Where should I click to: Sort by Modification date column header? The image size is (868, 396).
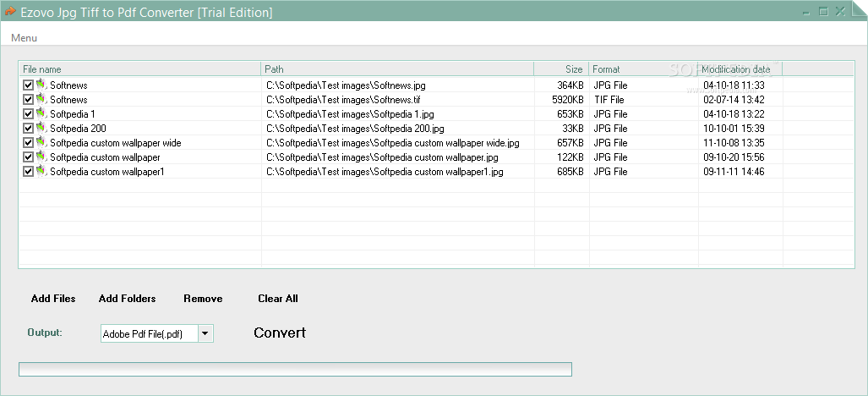[740, 69]
